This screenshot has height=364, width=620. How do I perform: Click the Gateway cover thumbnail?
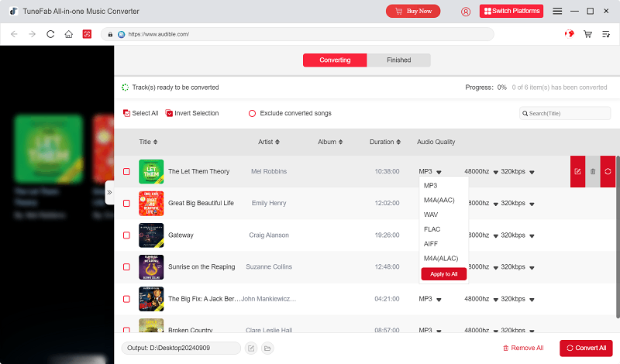(x=151, y=235)
